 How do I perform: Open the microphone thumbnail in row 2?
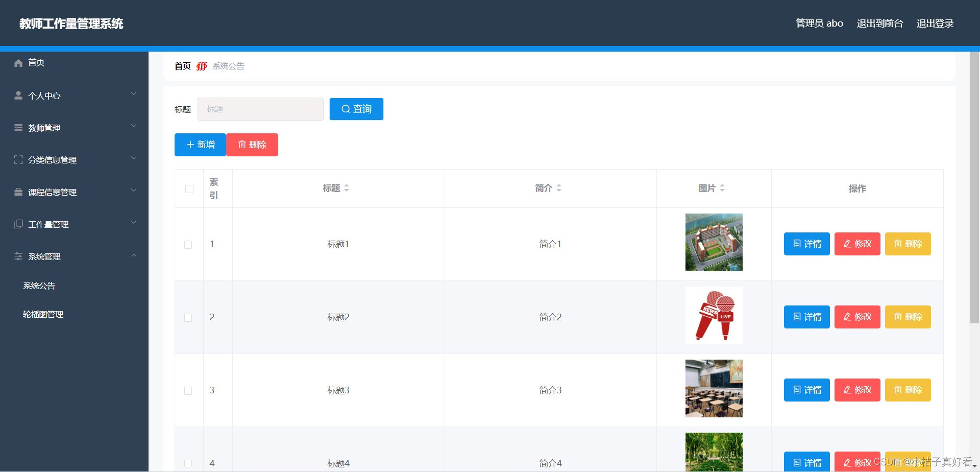coord(714,315)
